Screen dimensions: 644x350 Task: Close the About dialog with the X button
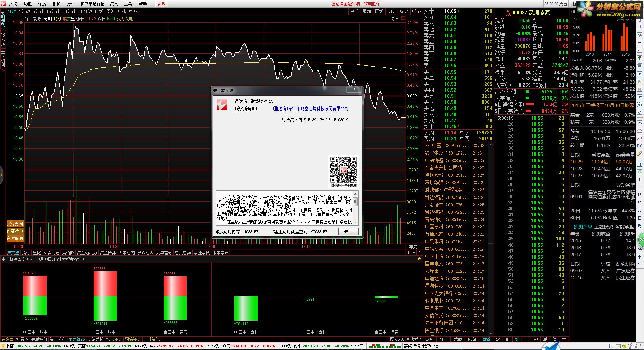point(354,89)
